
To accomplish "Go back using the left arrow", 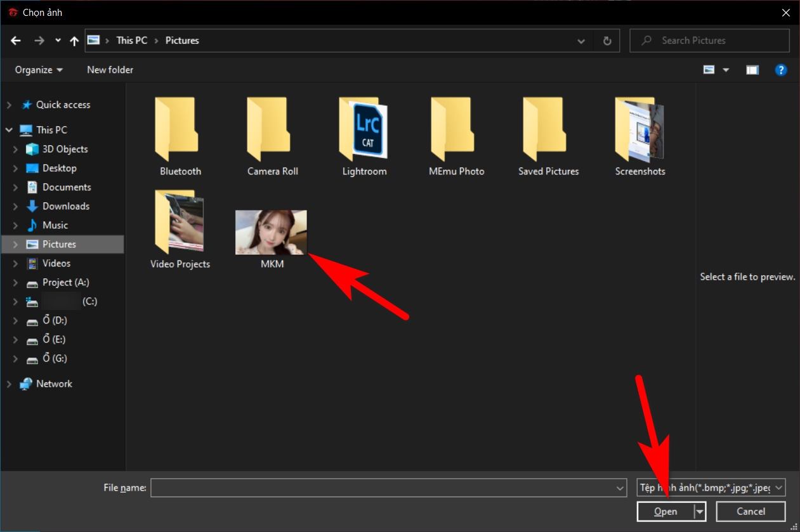I will tap(16, 41).
